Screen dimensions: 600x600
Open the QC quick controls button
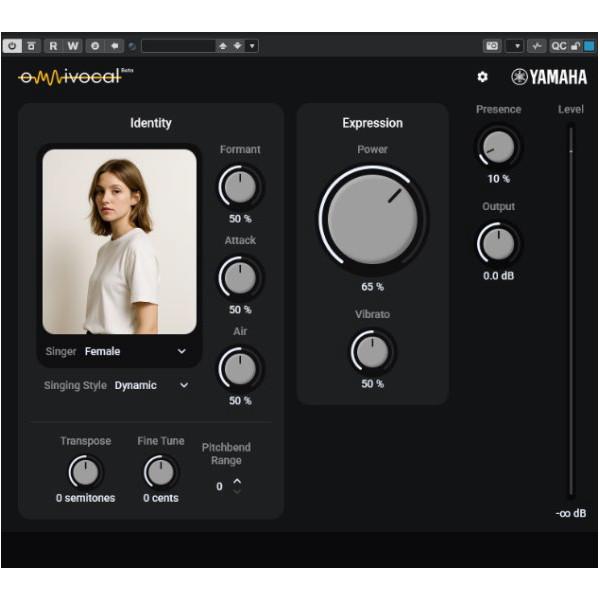click(559, 46)
